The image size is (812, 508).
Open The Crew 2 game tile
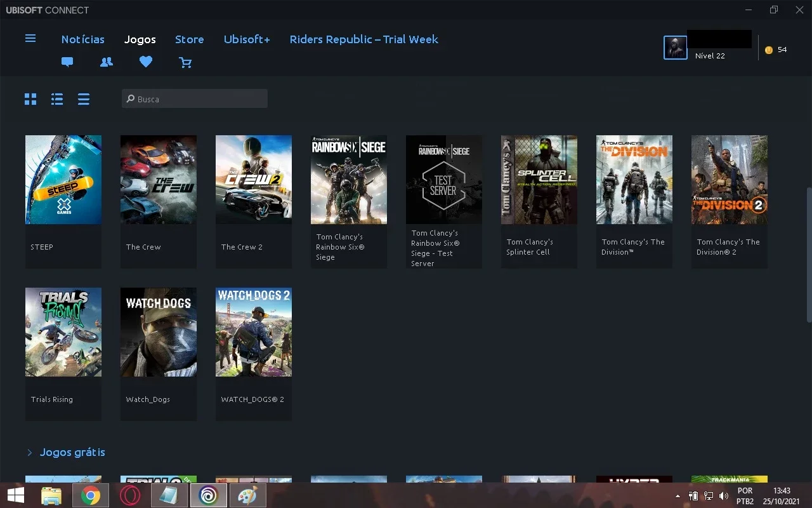point(254,201)
